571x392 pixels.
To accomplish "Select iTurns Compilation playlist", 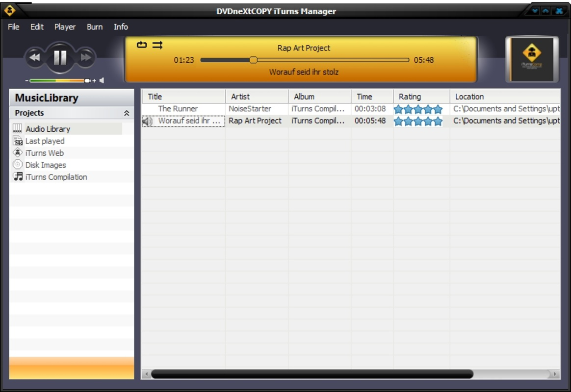I will click(x=56, y=177).
